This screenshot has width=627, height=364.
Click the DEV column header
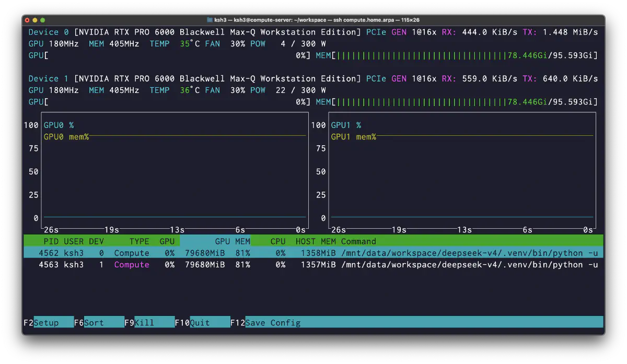point(97,241)
